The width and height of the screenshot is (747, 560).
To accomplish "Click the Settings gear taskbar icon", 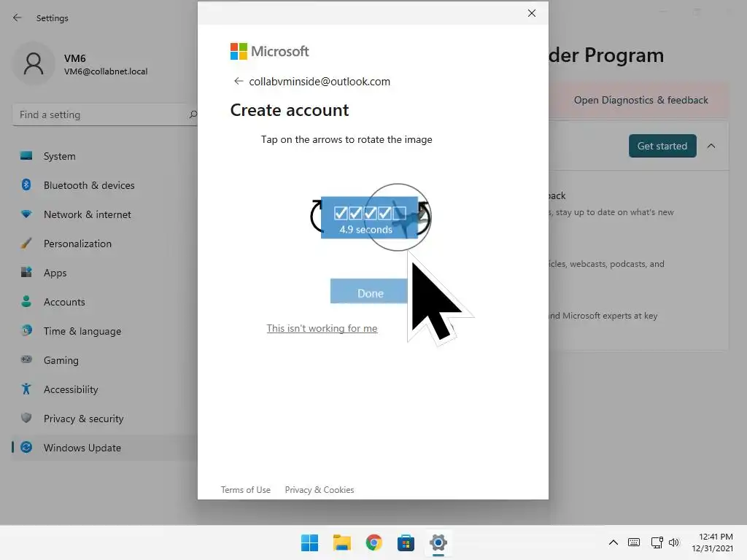I will [x=438, y=542].
